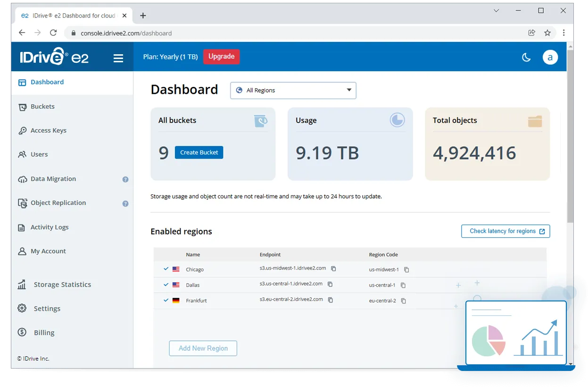Open the tab search chevron in title bar

(496, 11)
